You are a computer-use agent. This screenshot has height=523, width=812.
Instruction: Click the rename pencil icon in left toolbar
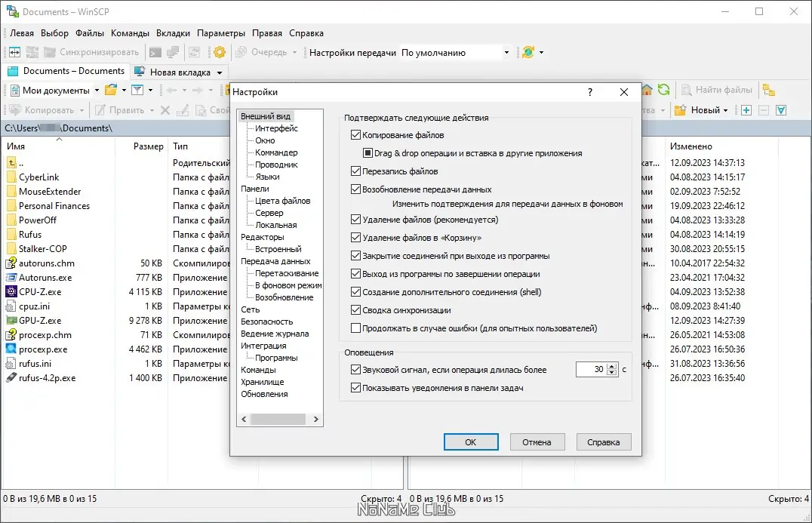point(183,110)
